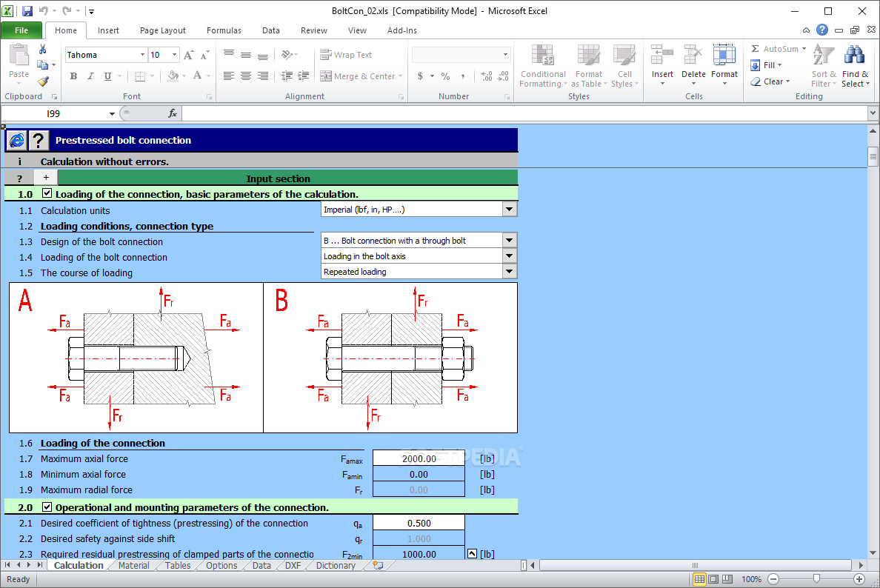The width and height of the screenshot is (880, 588).
Task: Open the Insert ribbon tab
Action: point(107,30)
